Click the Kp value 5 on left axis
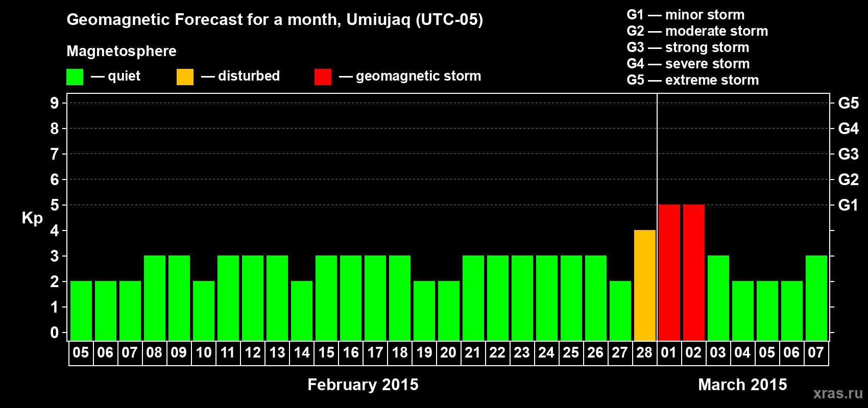This screenshot has height=408, width=868. pos(55,205)
